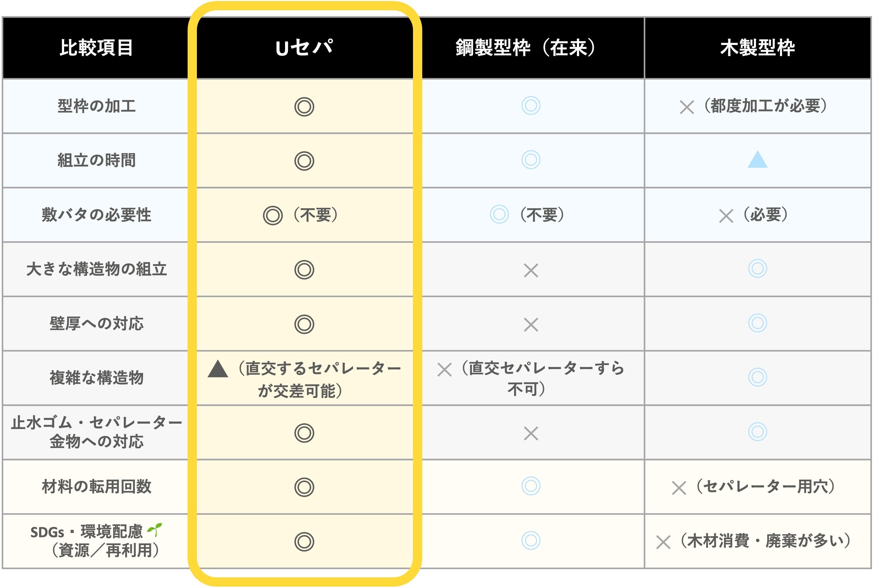Click the blue triangle in 組立の時間 row
874x588 pixels.
click(757, 160)
